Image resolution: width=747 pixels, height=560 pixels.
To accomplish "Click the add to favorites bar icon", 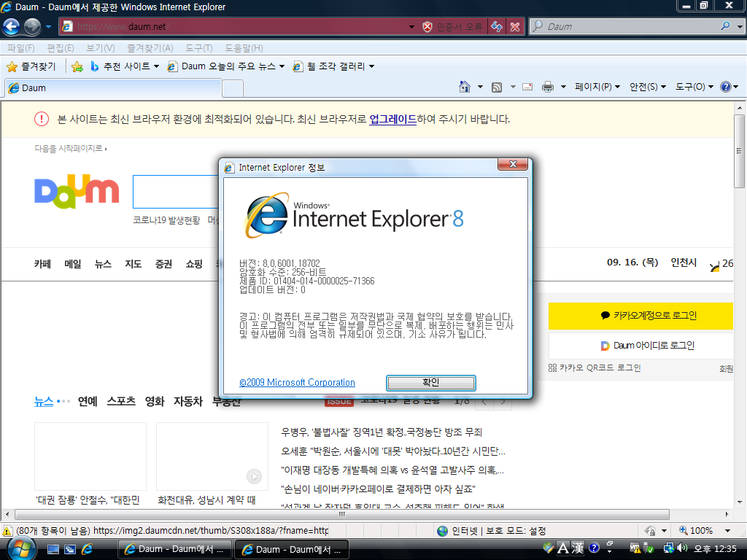I will pyautogui.click(x=77, y=66).
